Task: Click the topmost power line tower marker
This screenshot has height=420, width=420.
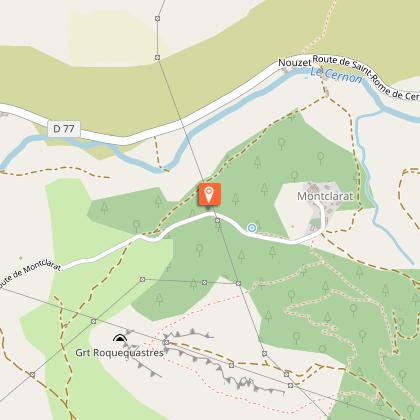Action: [158, 19]
